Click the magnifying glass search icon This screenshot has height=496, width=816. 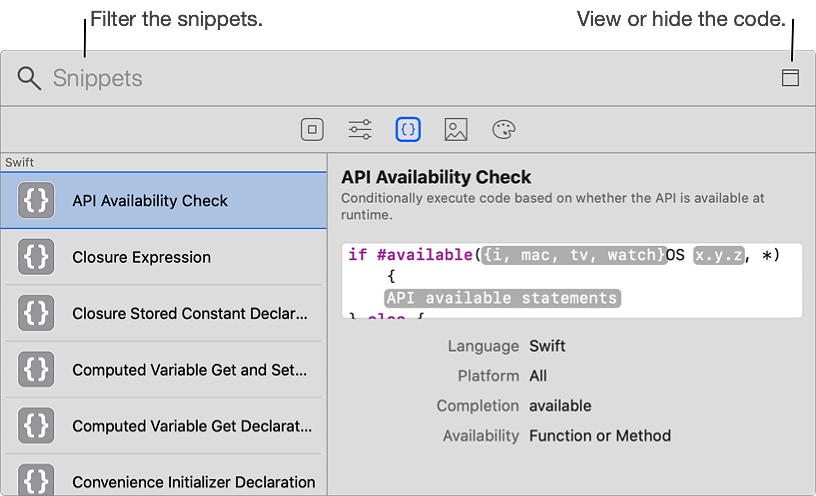pyautogui.click(x=29, y=79)
